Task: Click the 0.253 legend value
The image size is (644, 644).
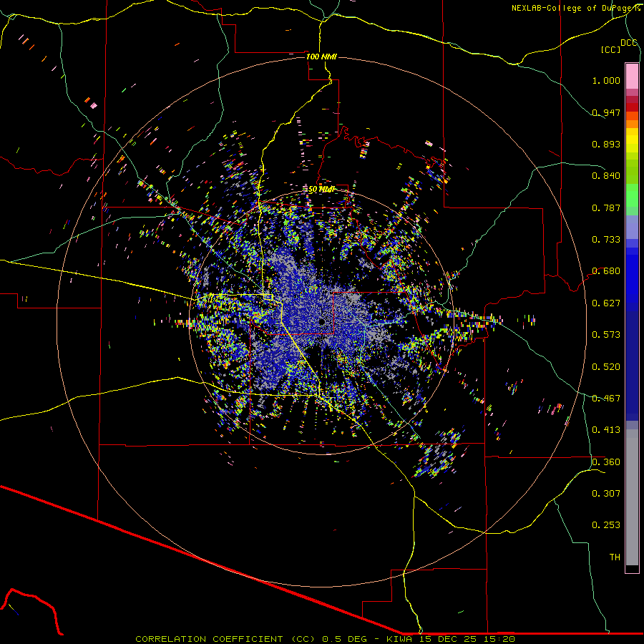Action: (606, 525)
